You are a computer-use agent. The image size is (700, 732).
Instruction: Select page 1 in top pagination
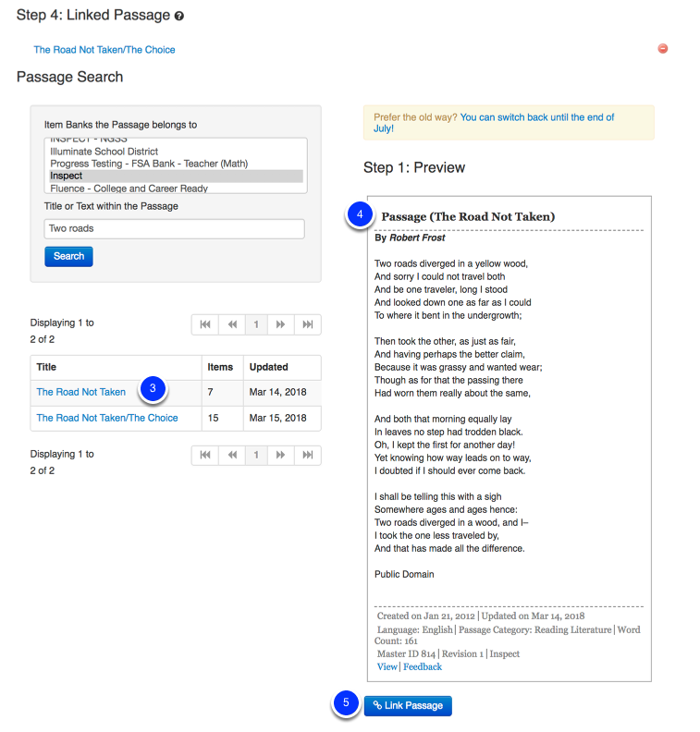(x=256, y=324)
